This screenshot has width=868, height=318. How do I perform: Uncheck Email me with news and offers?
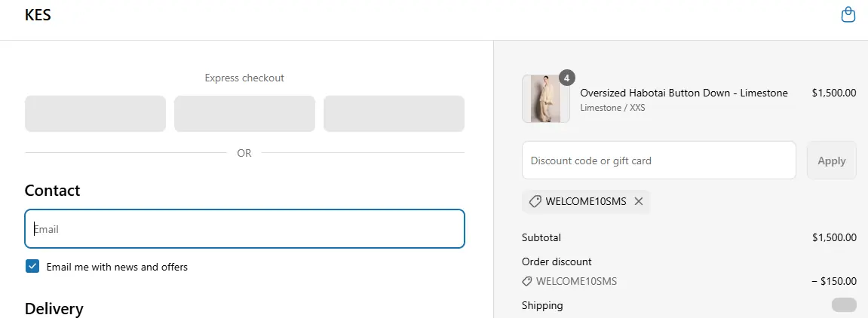[32, 266]
